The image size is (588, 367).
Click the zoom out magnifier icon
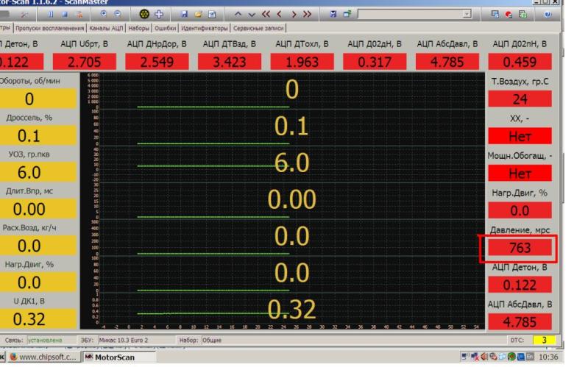(118, 15)
